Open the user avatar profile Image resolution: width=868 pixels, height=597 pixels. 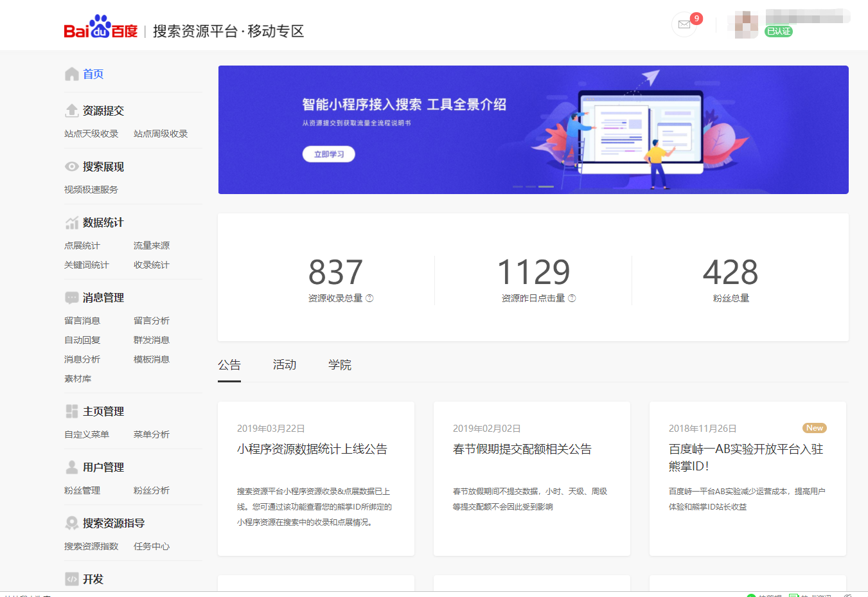click(x=747, y=25)
